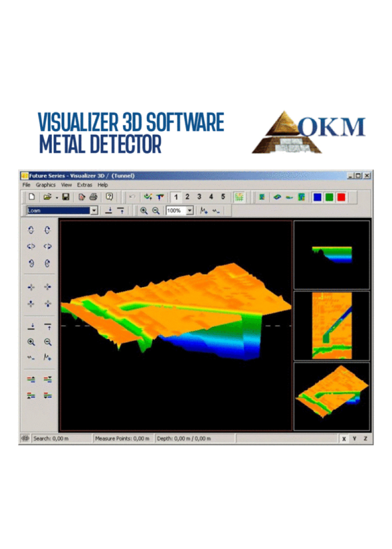Click the depth-up arrow icon in second toolbar row
The height and width of the screenshot is (549, 392).
pyautogui.click(x=121, y=210)
